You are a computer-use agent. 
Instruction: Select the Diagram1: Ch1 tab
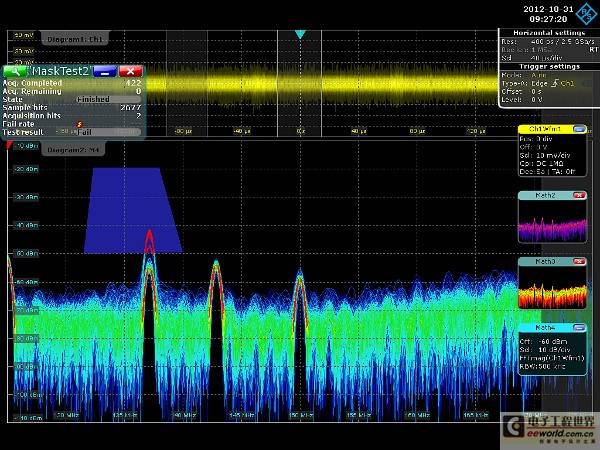[x=75, y=39]
